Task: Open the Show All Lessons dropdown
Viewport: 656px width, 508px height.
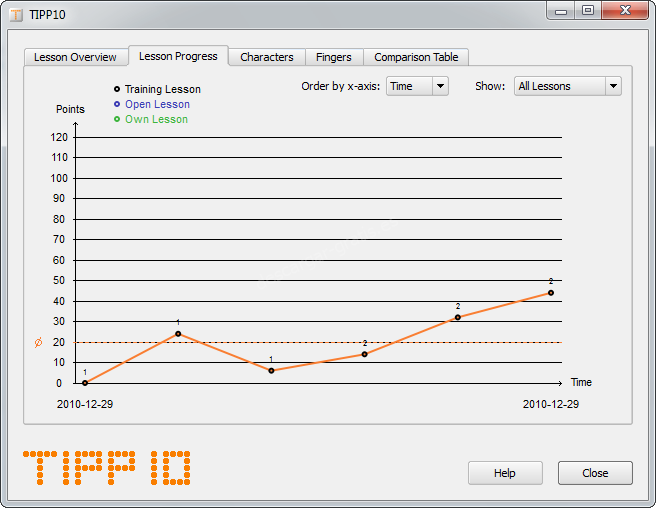Action: pyautogui.click(x=567, y=86)
